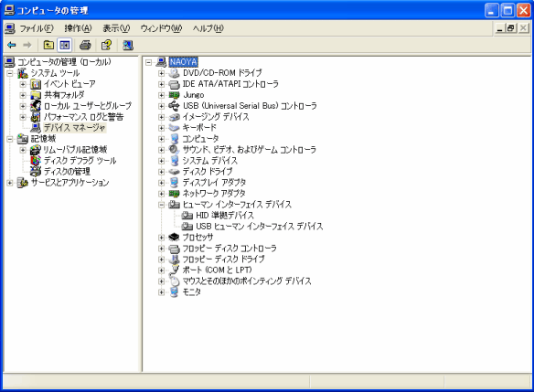Image resolution: width=534 pixels, height=392 pixels.
Task: Click the inner restore child window button
Action: (x=511, y=28)
